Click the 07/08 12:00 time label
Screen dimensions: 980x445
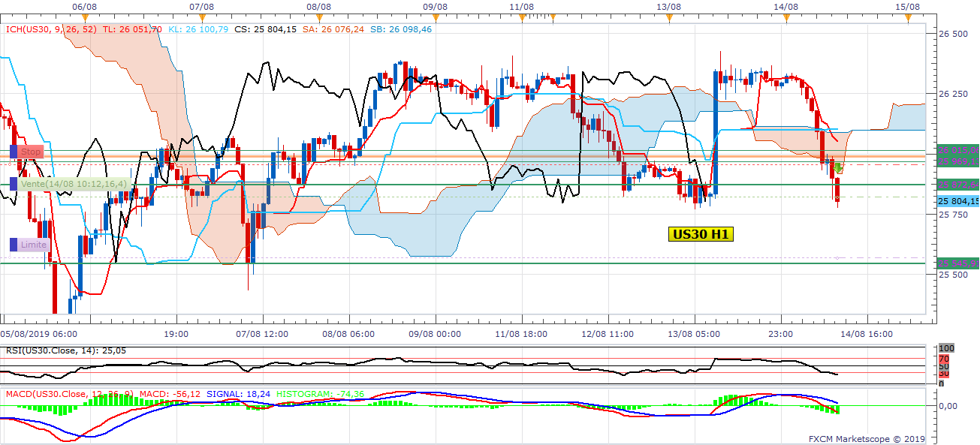263,334
